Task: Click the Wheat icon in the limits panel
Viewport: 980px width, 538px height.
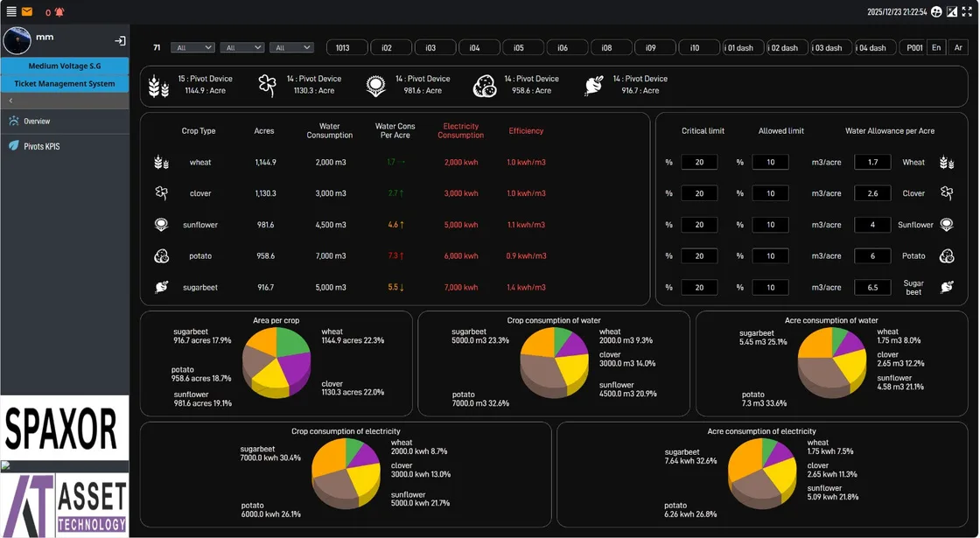Action: click(x=947, y=163)
